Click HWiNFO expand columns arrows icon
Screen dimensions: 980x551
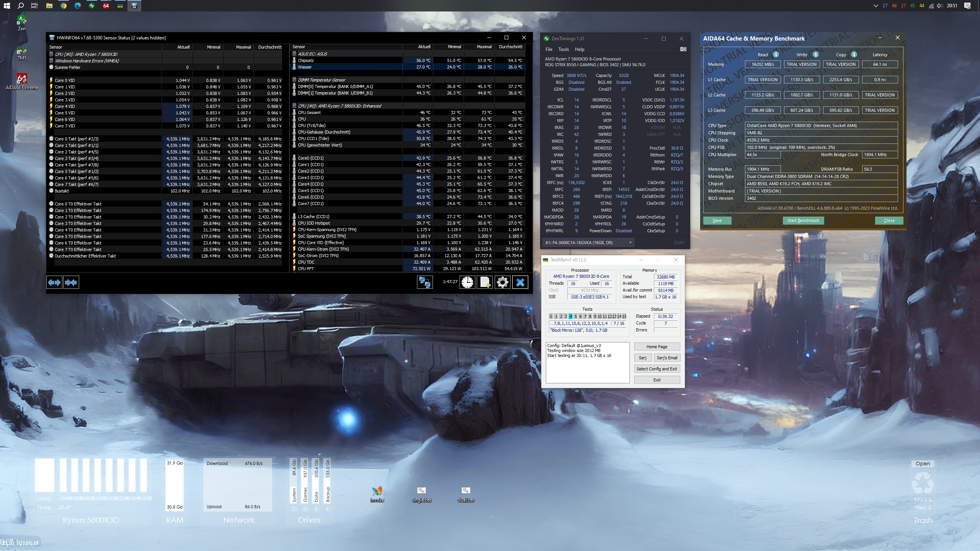tap(54, 282)
